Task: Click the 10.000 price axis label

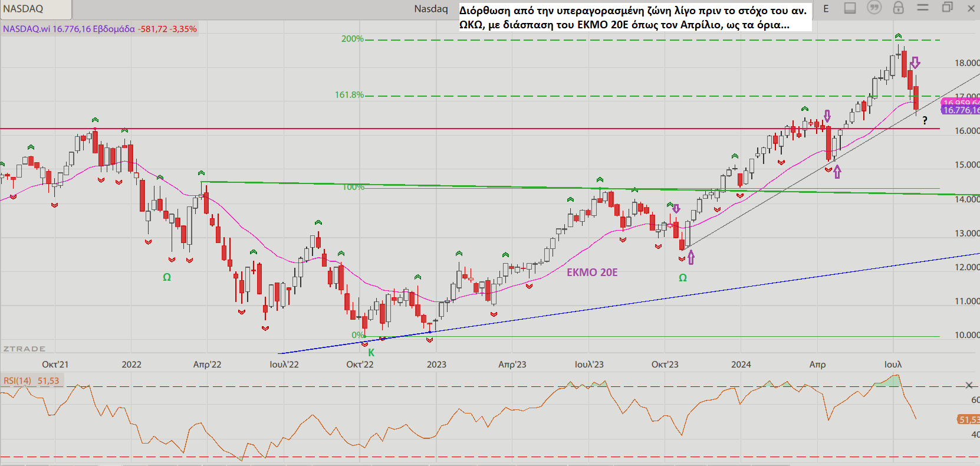Action: [x=967, y=335]
